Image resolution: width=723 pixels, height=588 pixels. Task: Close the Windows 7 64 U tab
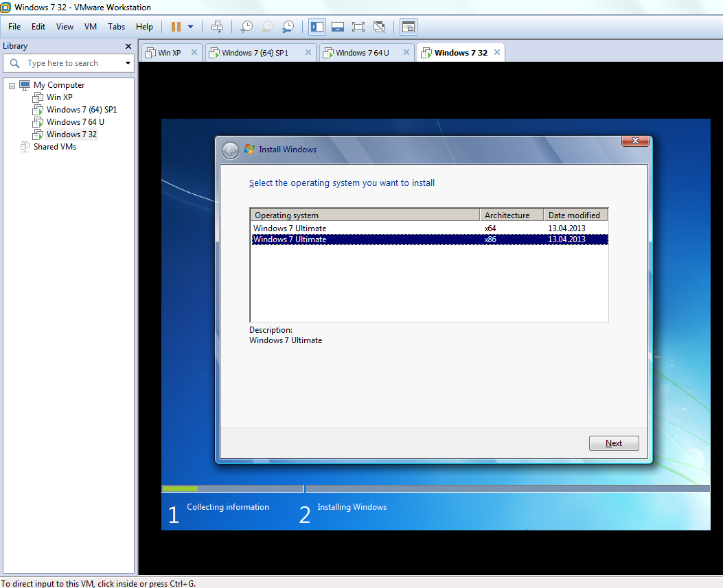click(x=406, y=52)
